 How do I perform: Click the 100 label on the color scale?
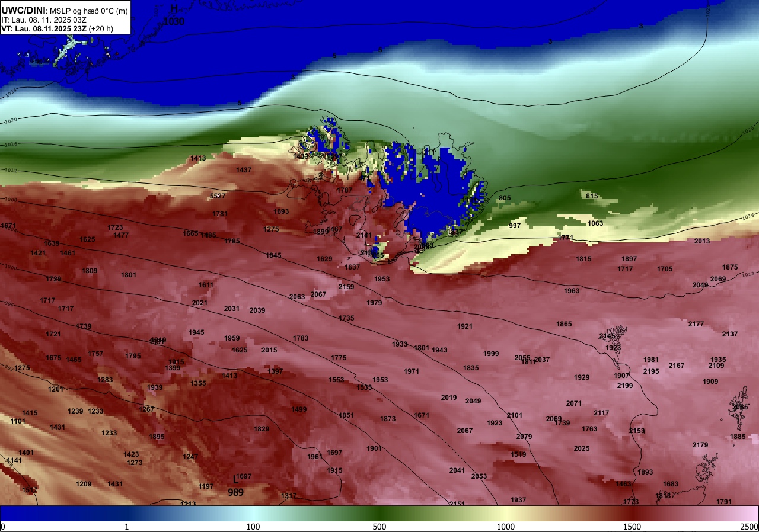coord(253,527)
